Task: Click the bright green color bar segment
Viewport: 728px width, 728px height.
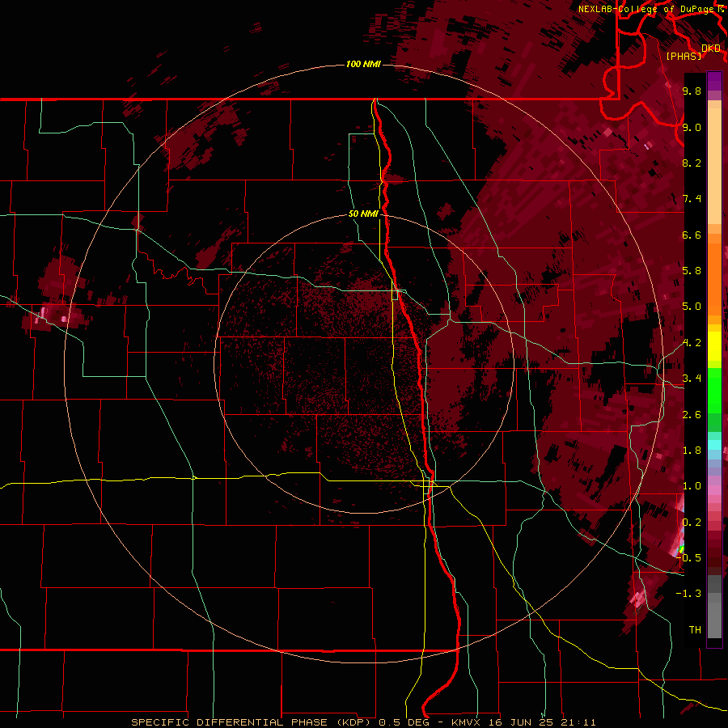Action: 714,391
